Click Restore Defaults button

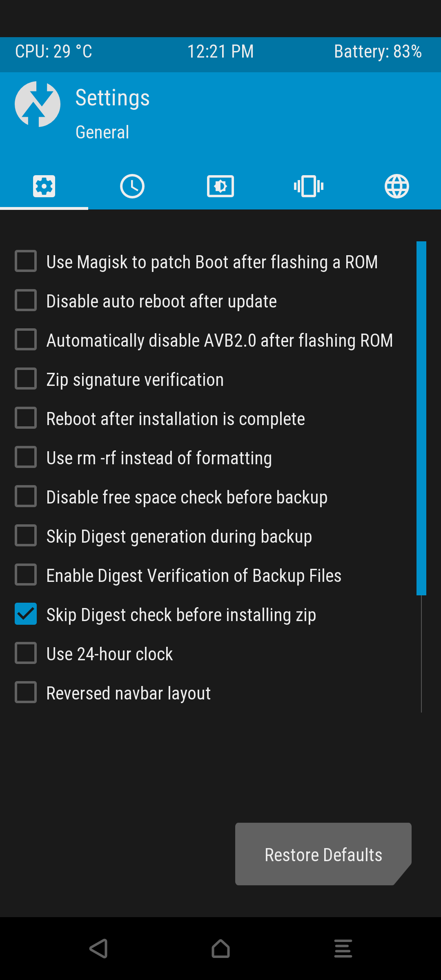point(323,854)
